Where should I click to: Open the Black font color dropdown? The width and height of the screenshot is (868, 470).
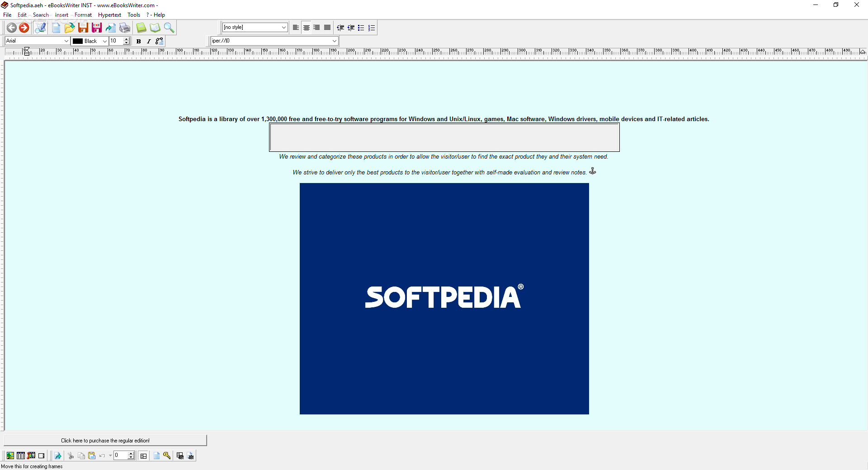(90, 41)
